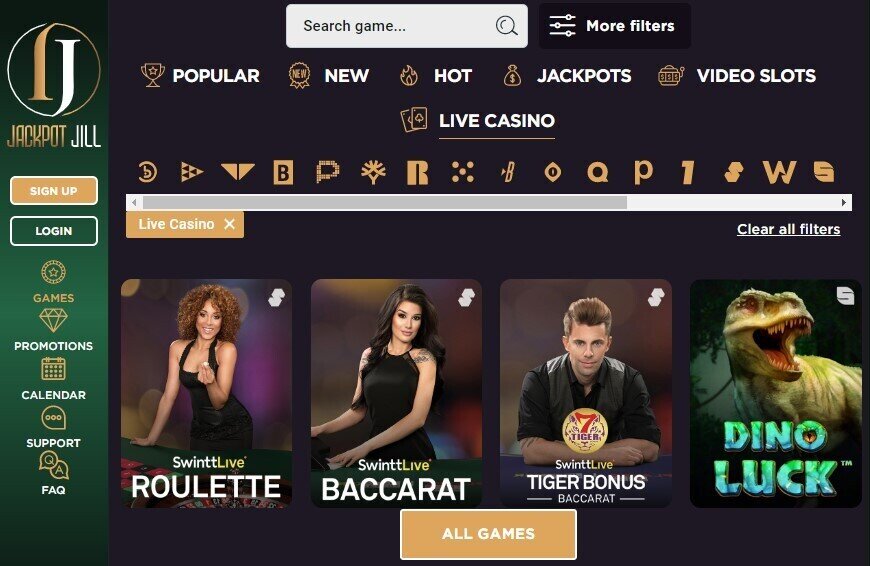Screen dimensions: 870x566
Task: Open Games from the sidebar star icon
Action: tap(54, 272)
